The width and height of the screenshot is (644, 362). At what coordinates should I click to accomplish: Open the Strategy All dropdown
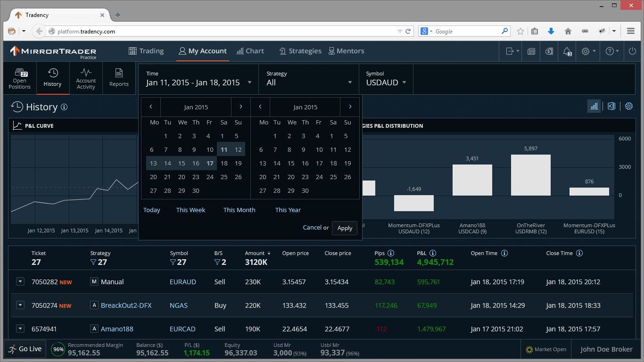(309, 78)
